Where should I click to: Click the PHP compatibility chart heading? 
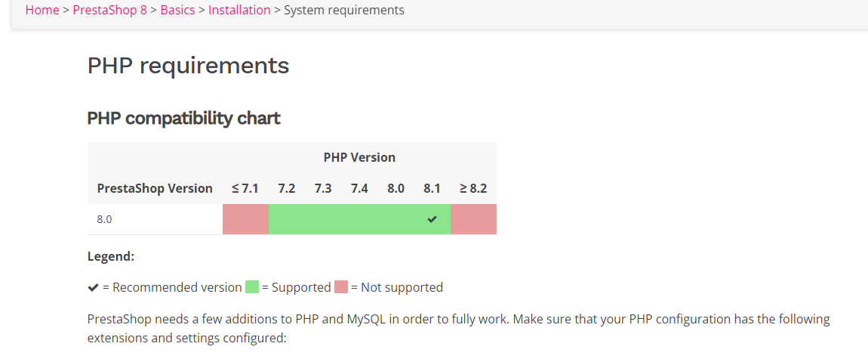point(183,119)
